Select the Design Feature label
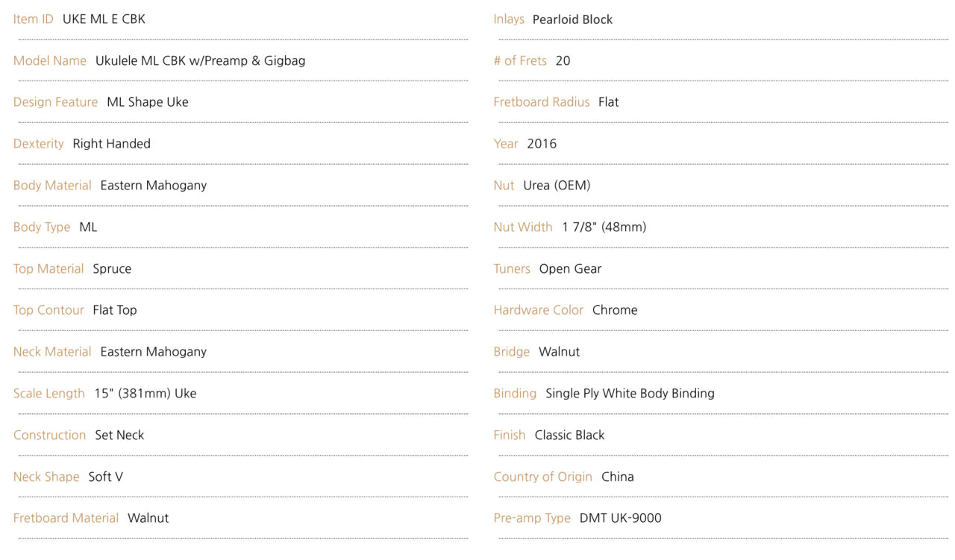This screenshot has width=955, height=560. coord(55,102)
